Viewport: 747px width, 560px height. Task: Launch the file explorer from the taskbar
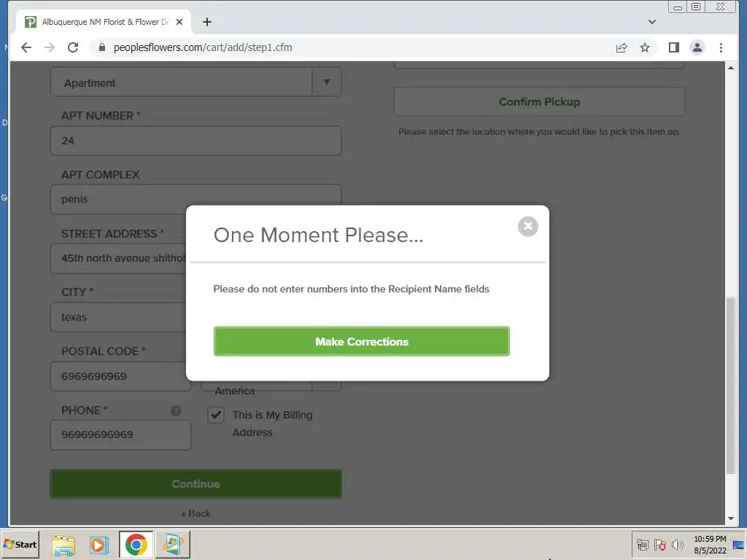(63, 545)
